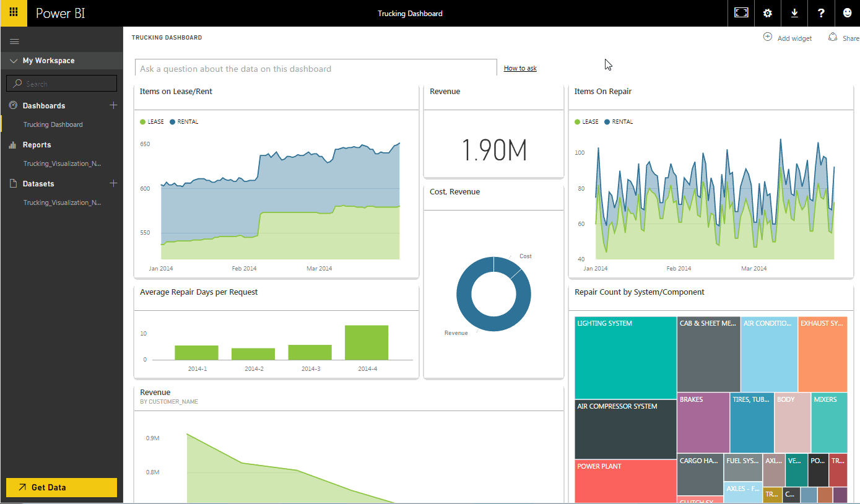
Task: Click Revenue BY CUSTOMER_NAME tile title
Action: point(155,393)
